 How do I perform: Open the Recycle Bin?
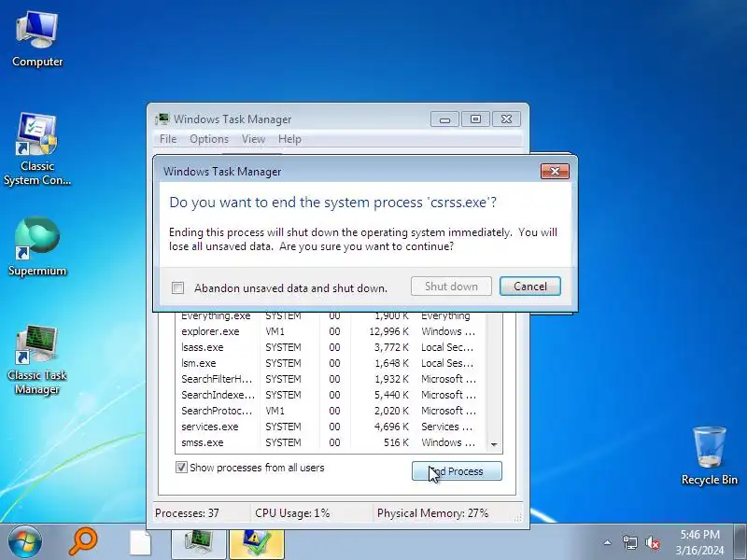[710, 455]
